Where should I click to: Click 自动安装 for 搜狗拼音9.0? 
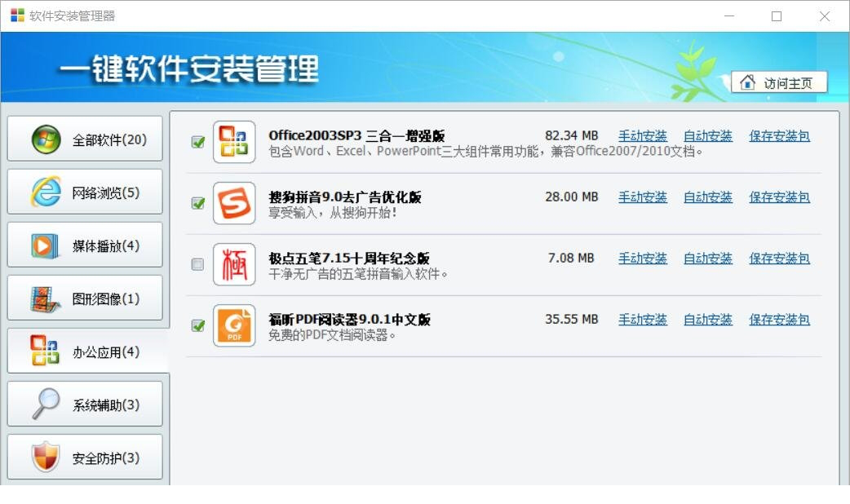tap(707, 197)
